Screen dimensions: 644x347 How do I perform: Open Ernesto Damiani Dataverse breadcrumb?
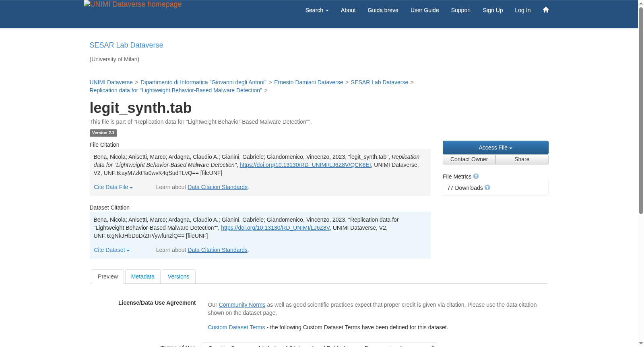tap(309, 82)
